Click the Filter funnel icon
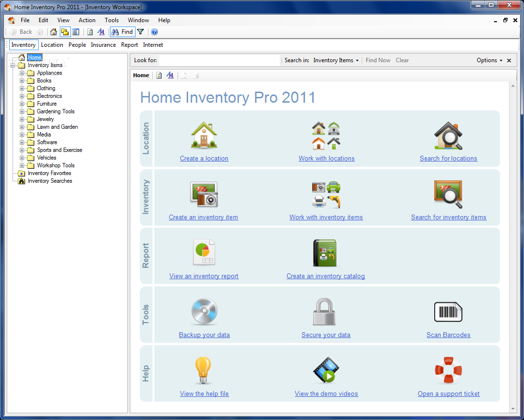The height and width of the screenshot is (420, 524). pyautogui.click(x=141, y=32)
